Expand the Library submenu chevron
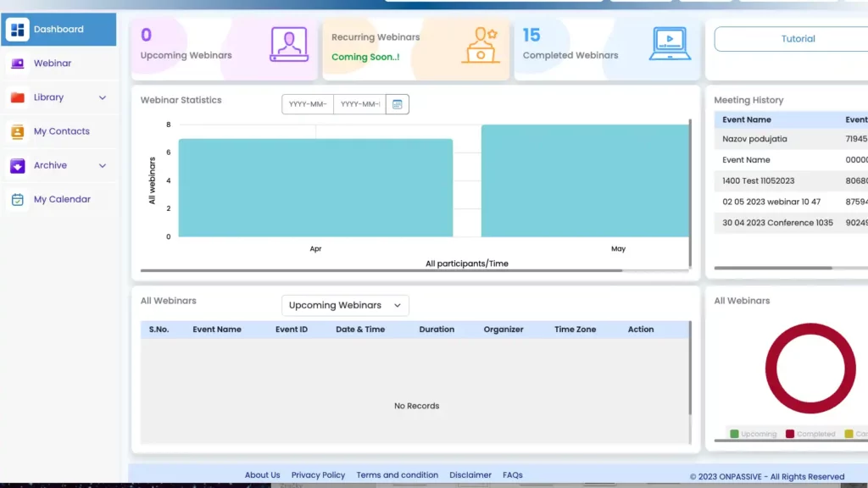The height and width of the screenshot is (488, 868). point(102,97)
